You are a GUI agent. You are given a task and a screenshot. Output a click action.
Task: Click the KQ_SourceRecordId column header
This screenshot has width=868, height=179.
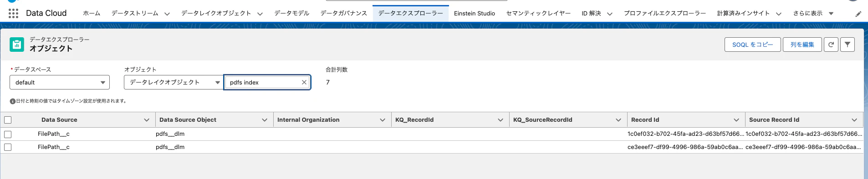tap(543, 120)
